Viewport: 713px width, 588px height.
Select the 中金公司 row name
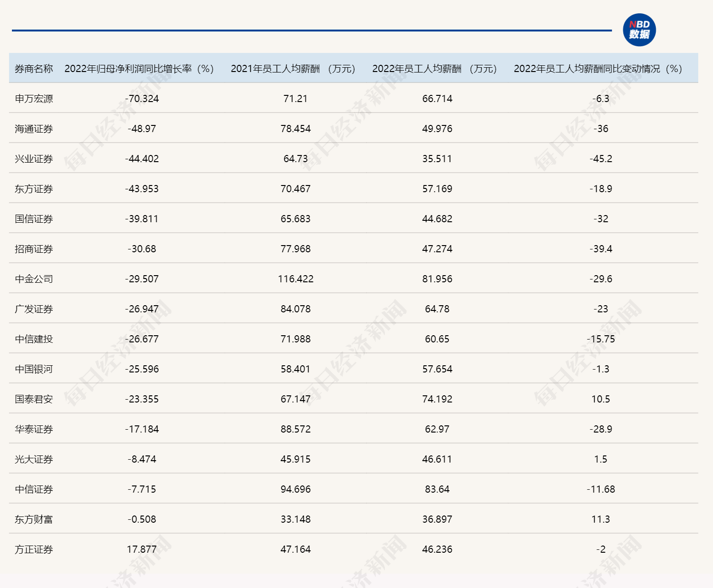(x=34, y=279)
